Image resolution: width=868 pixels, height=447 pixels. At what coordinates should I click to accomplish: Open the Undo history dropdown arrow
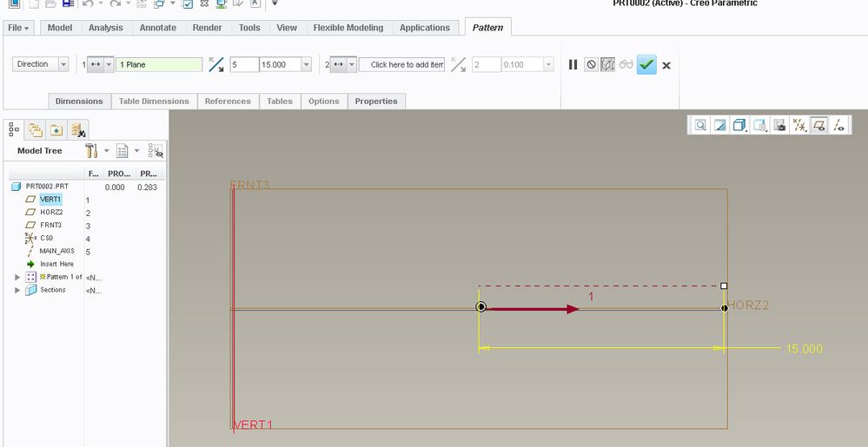point(101,3)
